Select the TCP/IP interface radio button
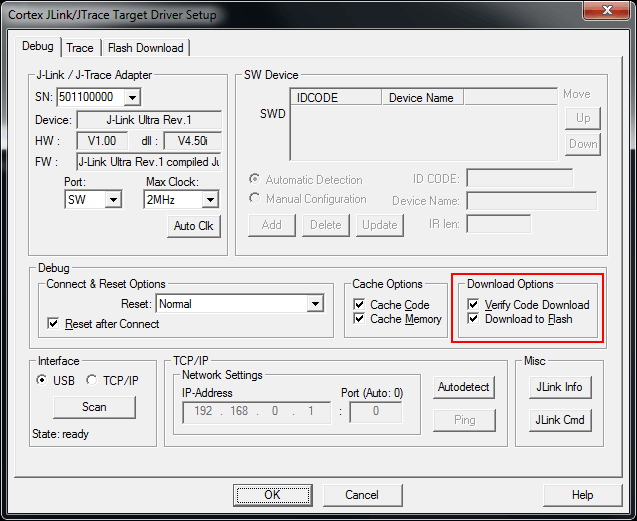 pos(92,380)
